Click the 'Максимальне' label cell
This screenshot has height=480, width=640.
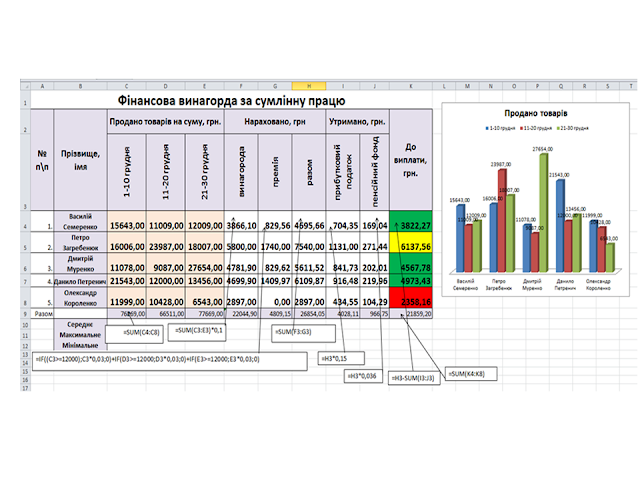point(80,335)
